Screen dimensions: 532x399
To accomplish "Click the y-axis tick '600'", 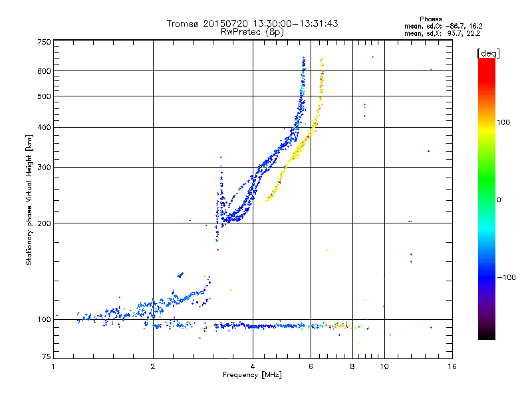I will tap(44, 71).
